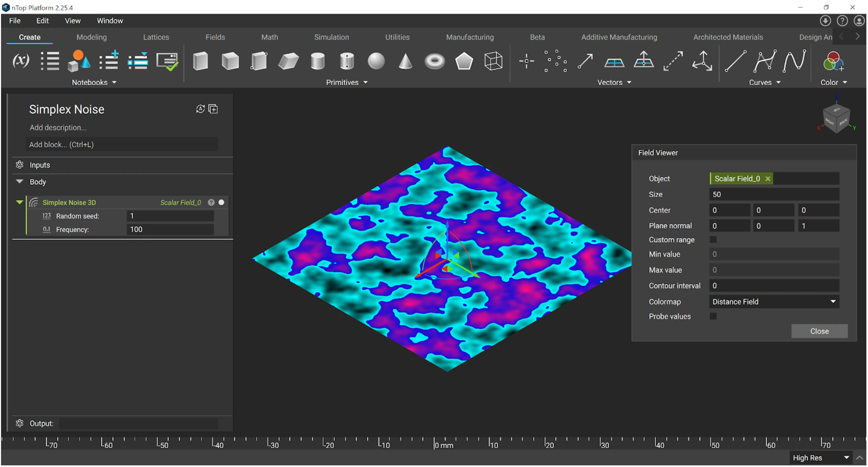Click the Cylinder primitive icon

(x=317, y=62)
